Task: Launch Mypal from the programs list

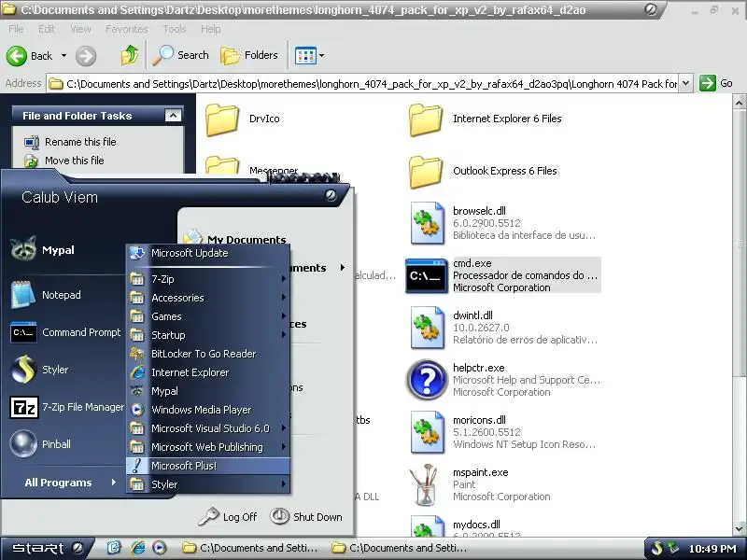Action: pos(207,391)
